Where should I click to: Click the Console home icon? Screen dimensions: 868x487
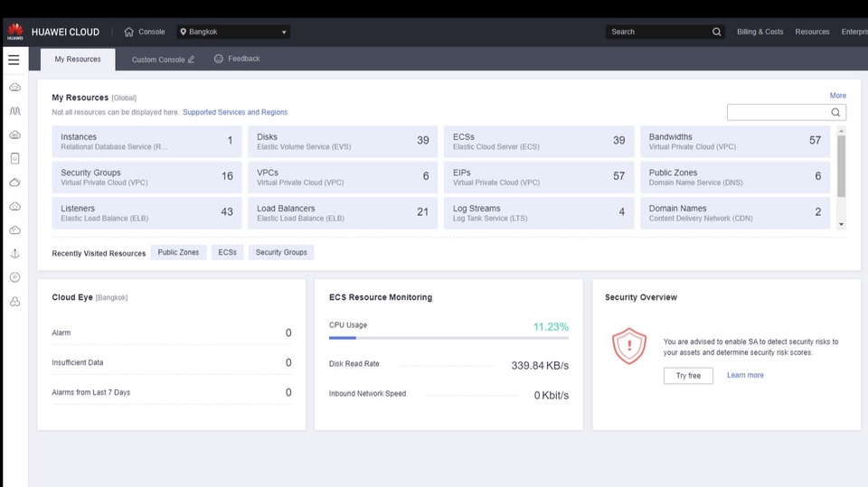pyautogui.click(x=128, y=32)
